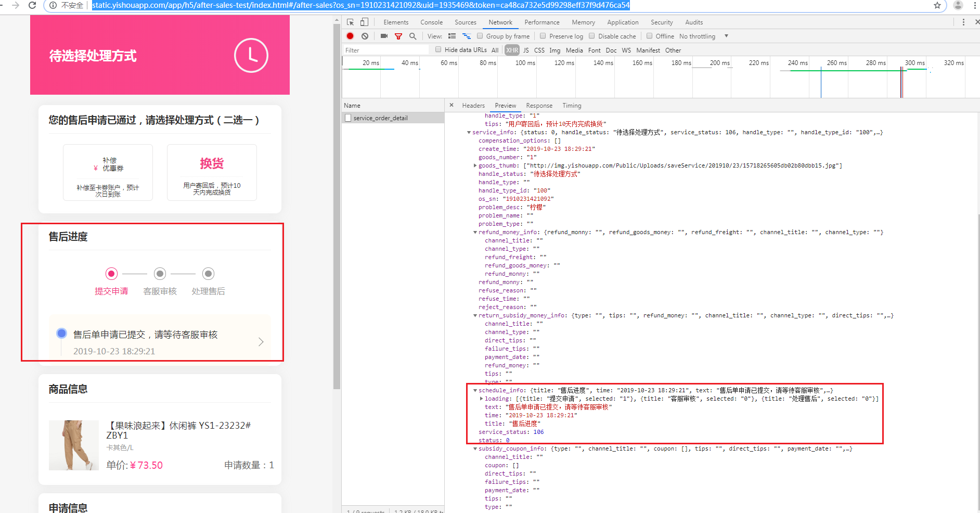
Task: Toggle the device toolbar icon
Action: click(364, 22)
